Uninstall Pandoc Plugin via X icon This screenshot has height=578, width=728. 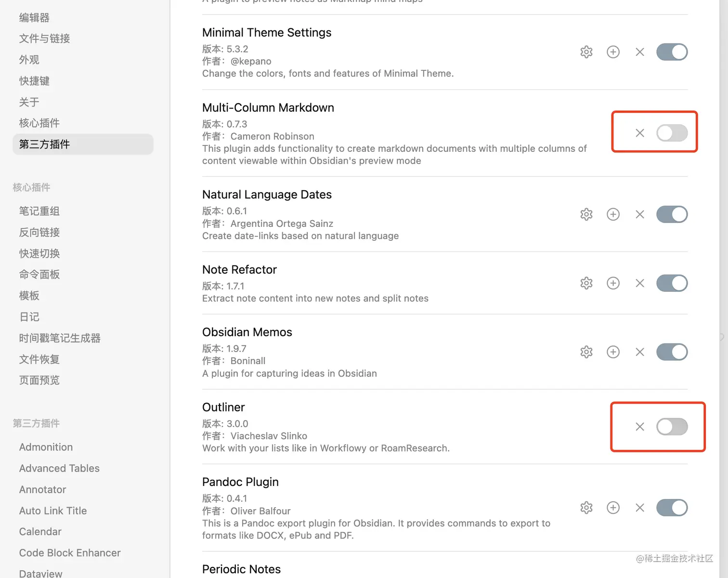(x=640, y=508)
